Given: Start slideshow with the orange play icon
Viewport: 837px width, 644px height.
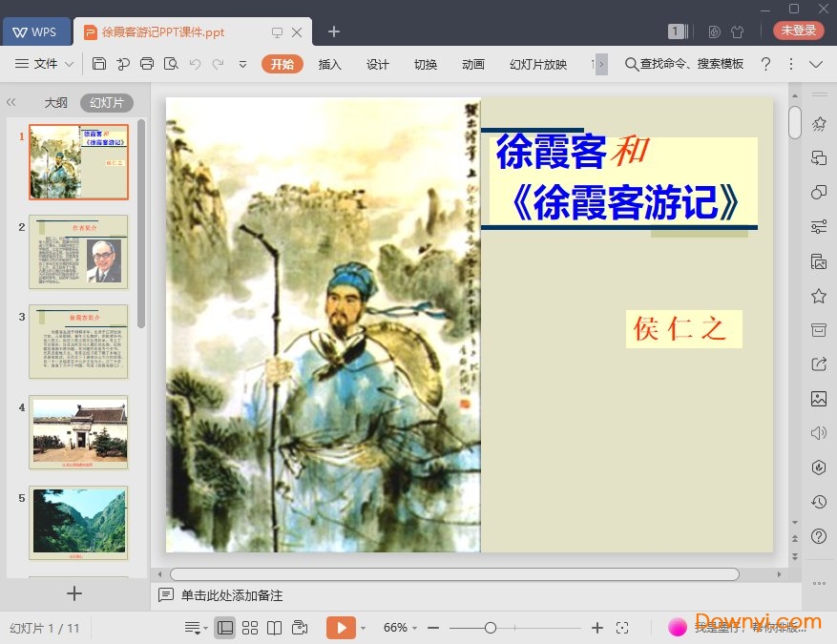Looking at the screenshot, I should click(x=342, y=628).
